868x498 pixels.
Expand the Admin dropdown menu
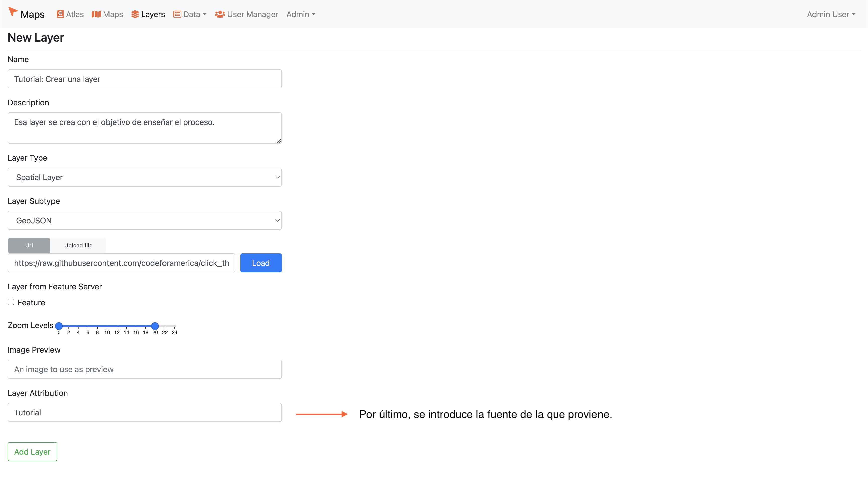point(301,14)
